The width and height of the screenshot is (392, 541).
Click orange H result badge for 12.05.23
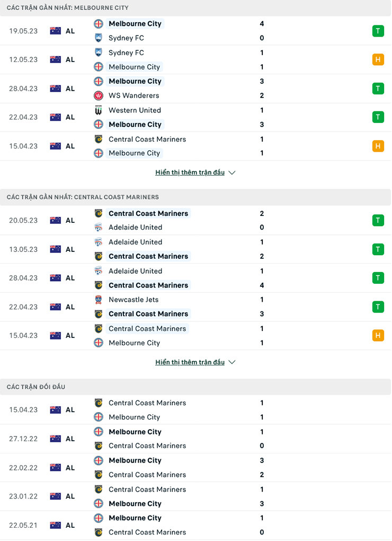[378, 59]
